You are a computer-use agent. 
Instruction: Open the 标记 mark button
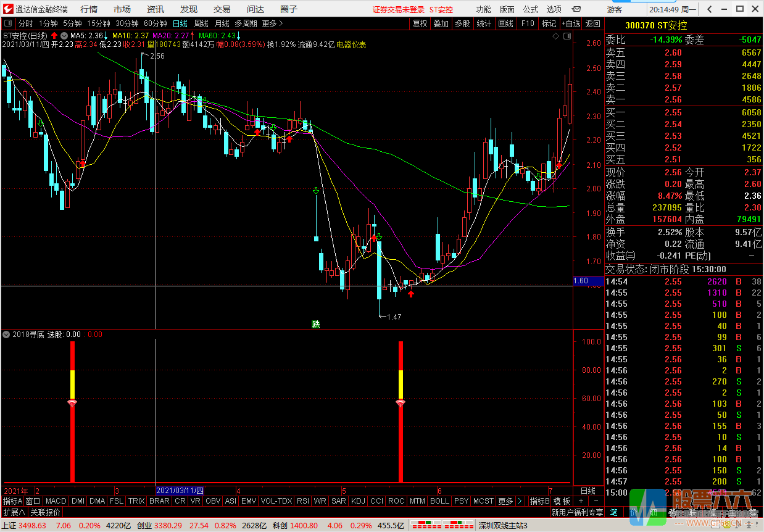[549, 23]
